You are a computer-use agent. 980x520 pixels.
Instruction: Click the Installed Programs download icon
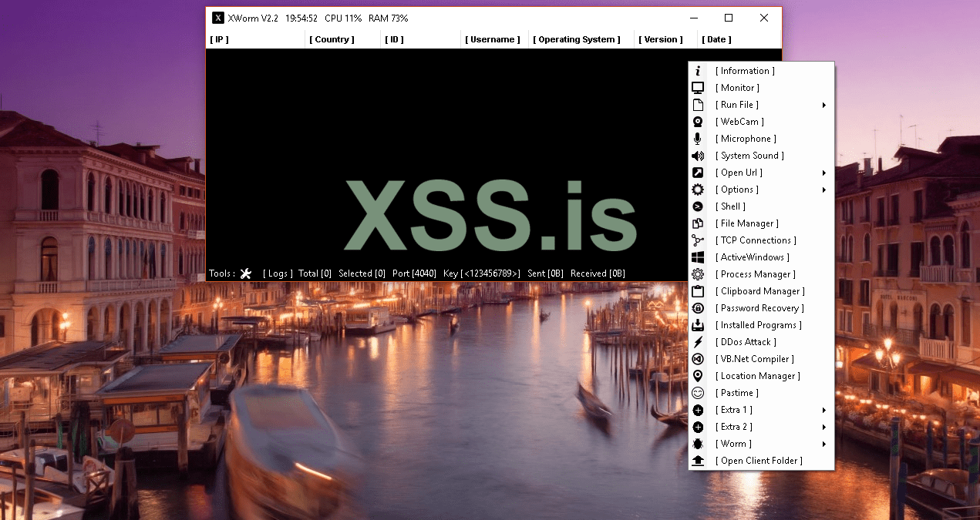click(x=698, y=325)
